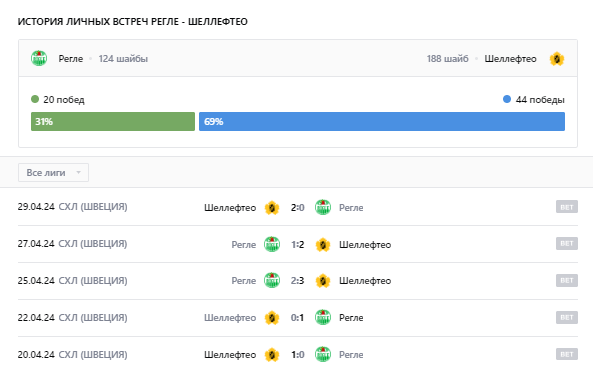Image resolution: width=593 pixels, height=370 pixels.
Task: Click BET button for 29.04.24 match
Action: [567, 207]
